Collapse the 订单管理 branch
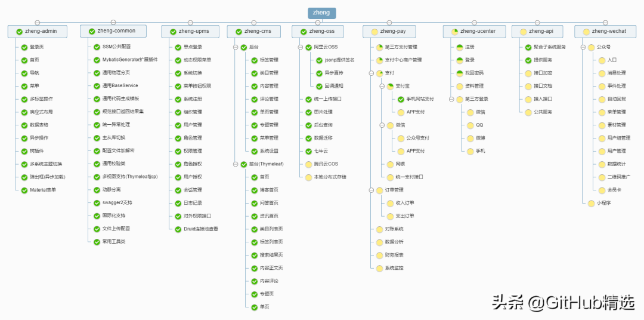Image resolution: width=644 pixels, height=320 pixels. tap(371, 190)
